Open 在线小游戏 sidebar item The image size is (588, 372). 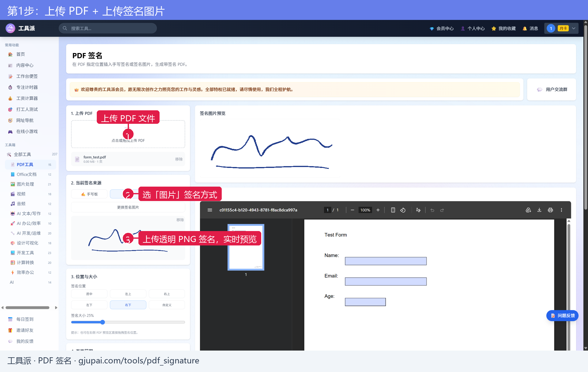pyautogui.click(x=29, y=131)
